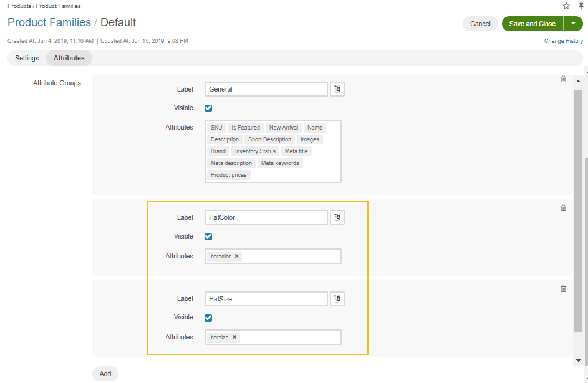Image resolution: width=588 pixels, height=383 pixels.
Task: Select the Attributes tab
Action: pos(69,58)
